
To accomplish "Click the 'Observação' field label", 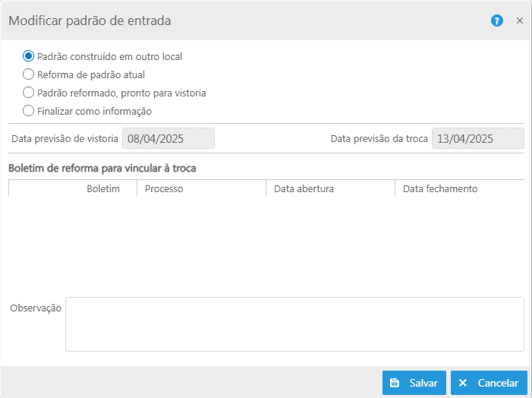I will click(x=35, y=308).
